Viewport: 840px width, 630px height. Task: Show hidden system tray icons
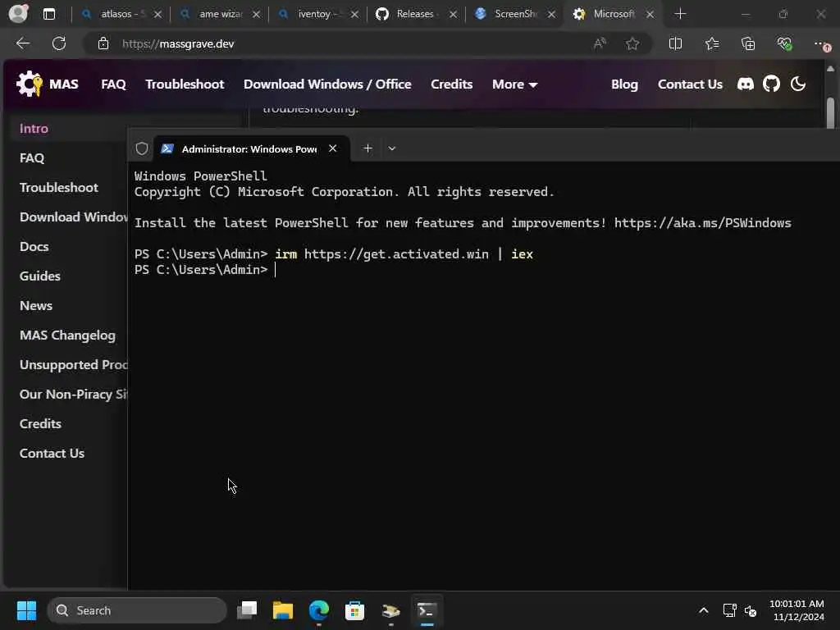pyautogui.click(x=703, y=610)
